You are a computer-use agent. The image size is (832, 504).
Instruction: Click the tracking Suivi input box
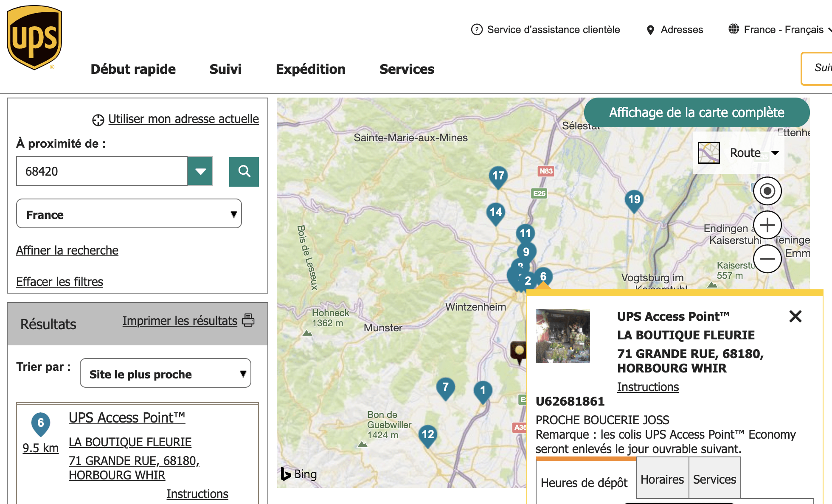click(817, 68)
